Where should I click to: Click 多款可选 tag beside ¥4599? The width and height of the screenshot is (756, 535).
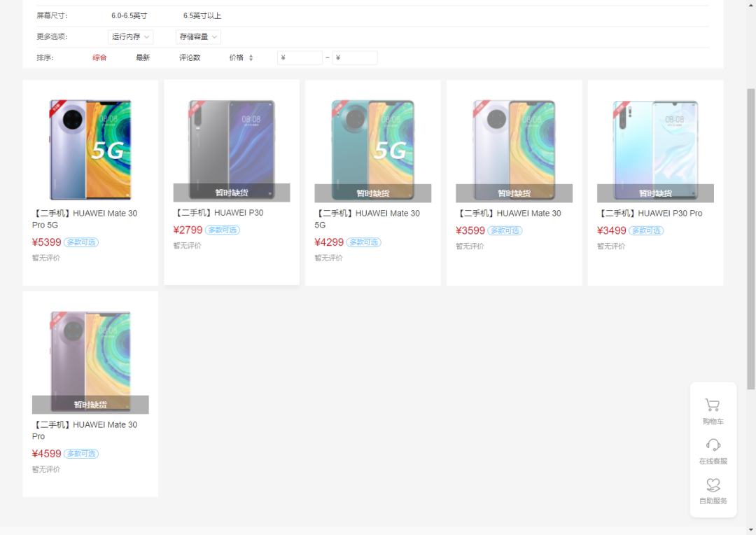click(81, 454)
